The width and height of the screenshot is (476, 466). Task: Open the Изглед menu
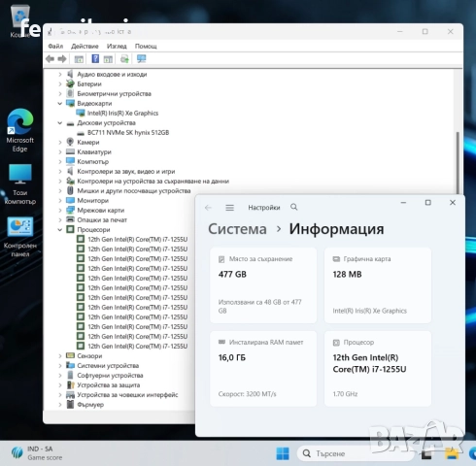tap(117, 46)
